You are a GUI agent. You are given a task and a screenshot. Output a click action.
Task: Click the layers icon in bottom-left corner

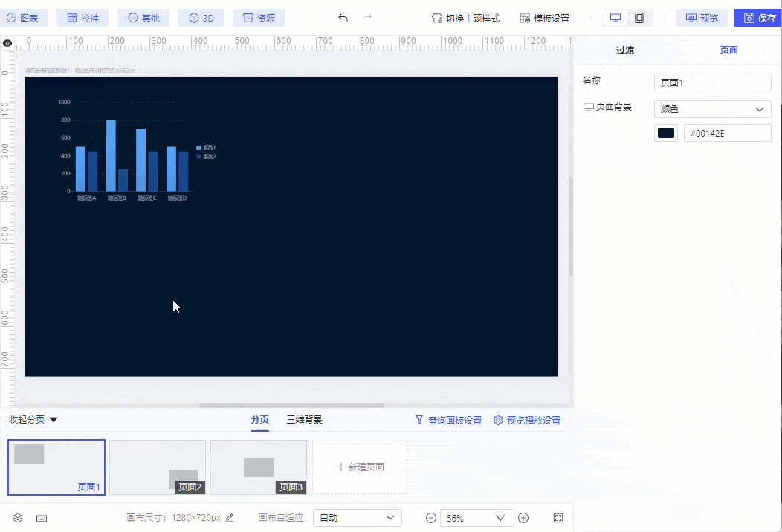pos(18,517)
